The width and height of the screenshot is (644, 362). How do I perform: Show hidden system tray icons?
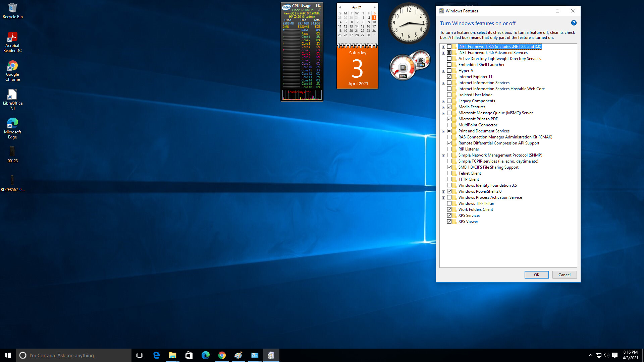click(590, 355)
